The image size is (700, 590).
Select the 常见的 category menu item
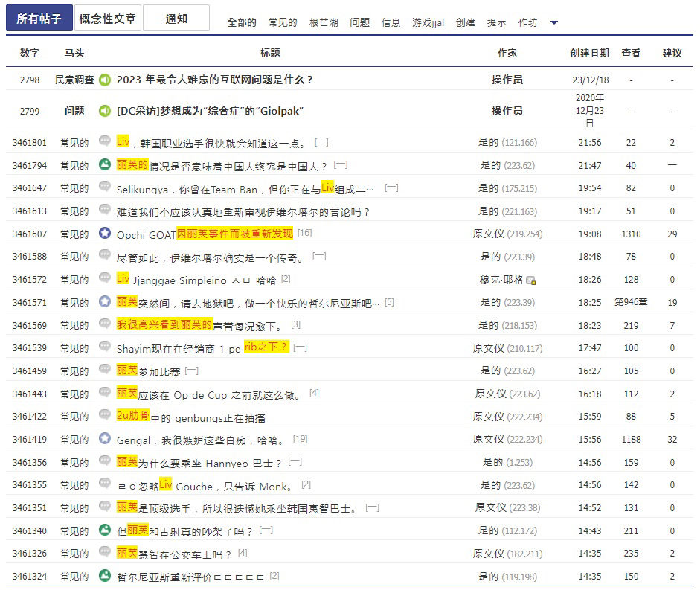pyautogui.click(x=282, y=22)
